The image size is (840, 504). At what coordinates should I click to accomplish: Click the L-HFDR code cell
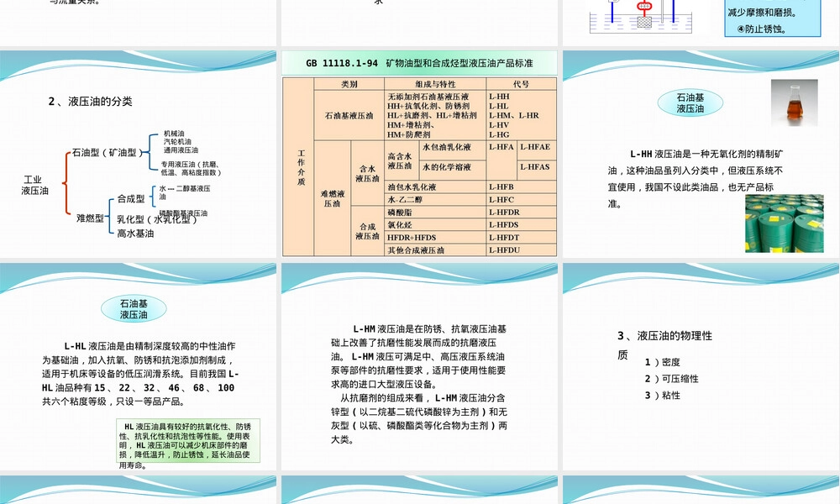pyautogui.click(x=522, y=212)
